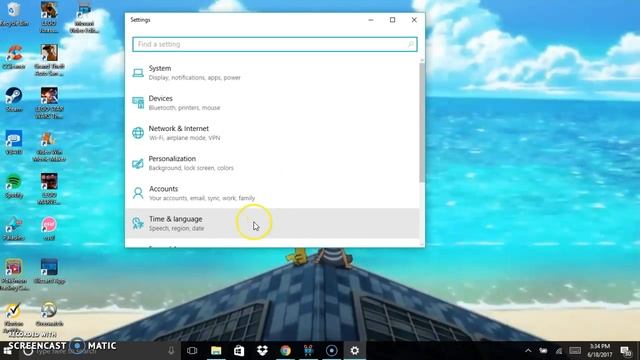The width and height of the screenshot is (640, 360).
Task: Open Dropbox from taskbar
Action: pos(262,351)
